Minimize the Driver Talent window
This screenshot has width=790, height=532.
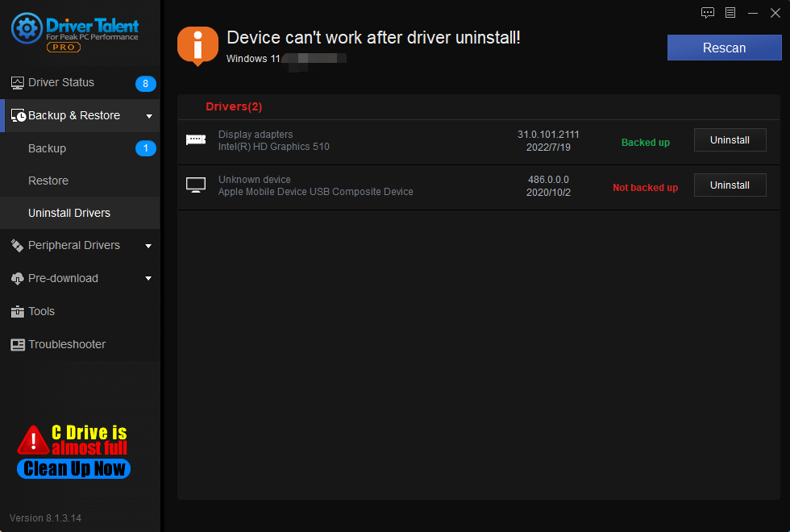click(x=753, y=13)
